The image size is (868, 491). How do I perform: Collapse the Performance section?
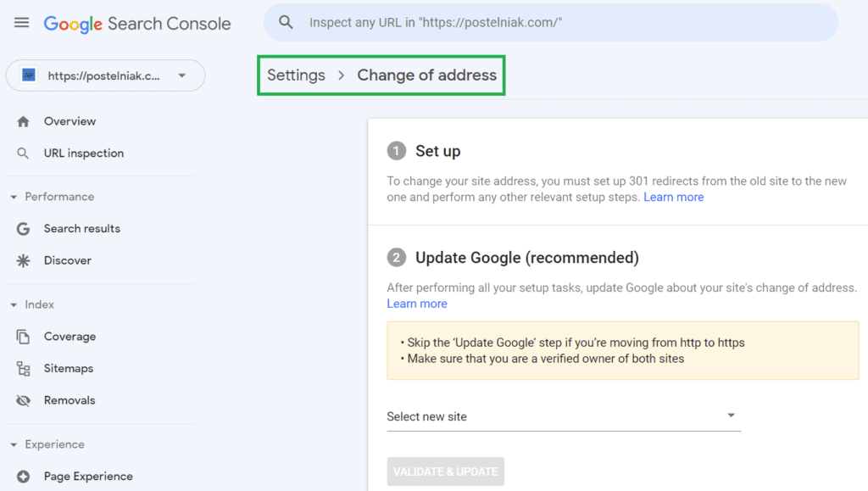14,197
